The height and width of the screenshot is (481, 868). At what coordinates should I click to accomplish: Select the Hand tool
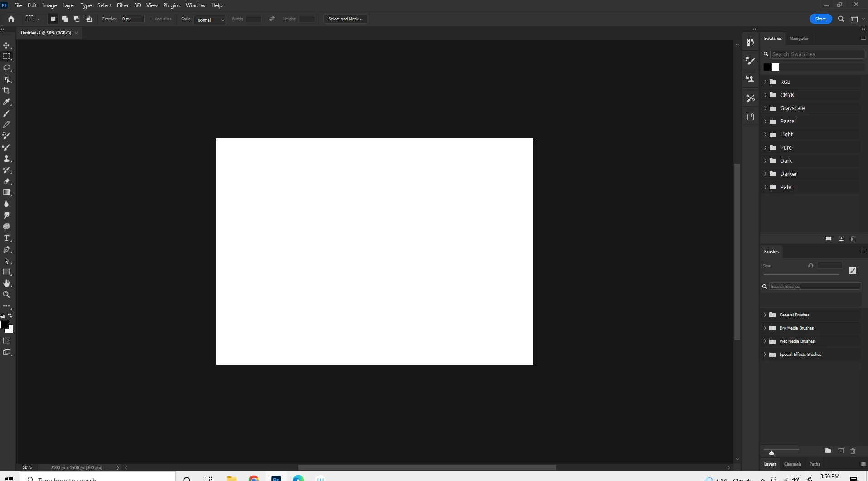point(6,283)
